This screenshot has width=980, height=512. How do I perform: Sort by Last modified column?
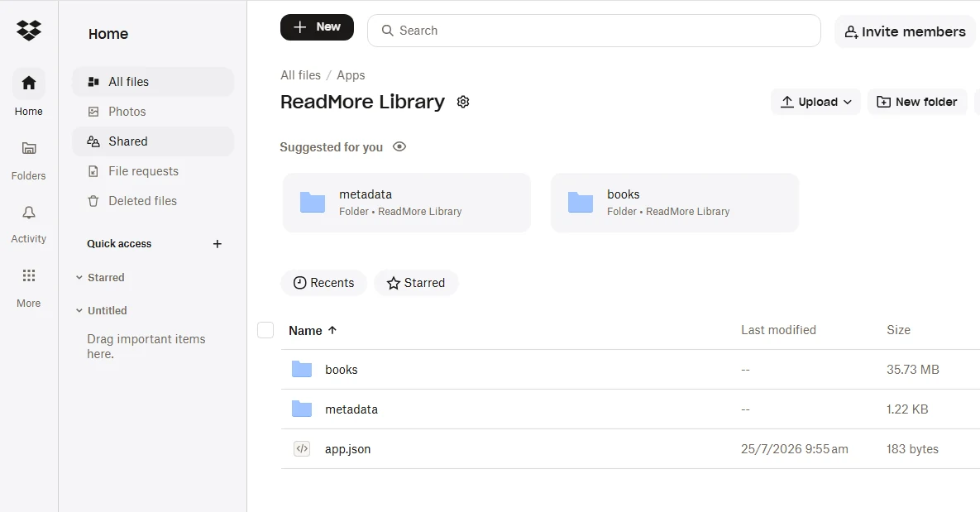(x=778, y=330)
